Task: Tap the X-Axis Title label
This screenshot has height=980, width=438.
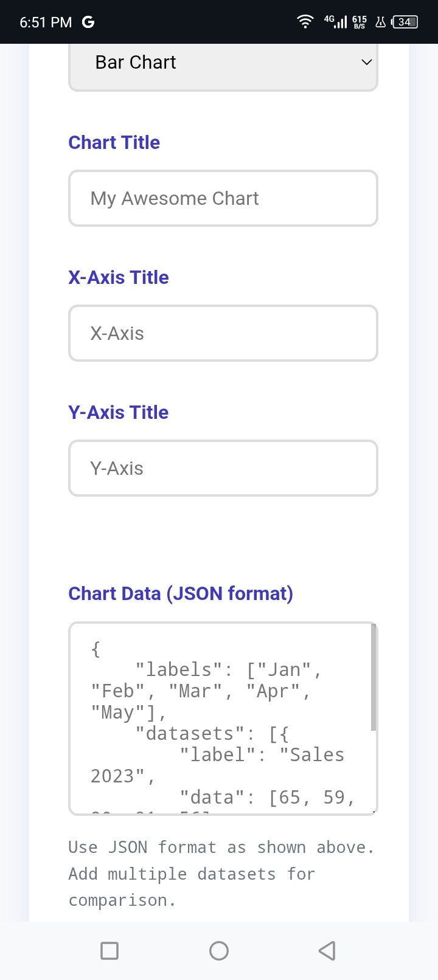Action: coord(119,277)
